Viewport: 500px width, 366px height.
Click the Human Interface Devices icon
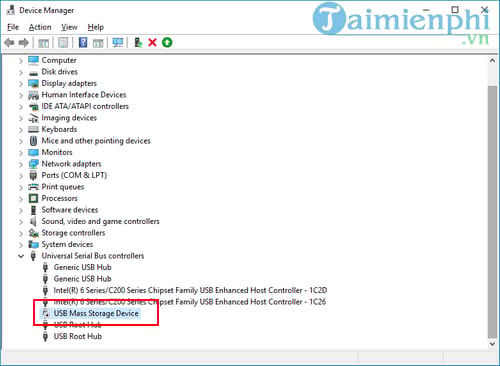click(x=33, y=95)
